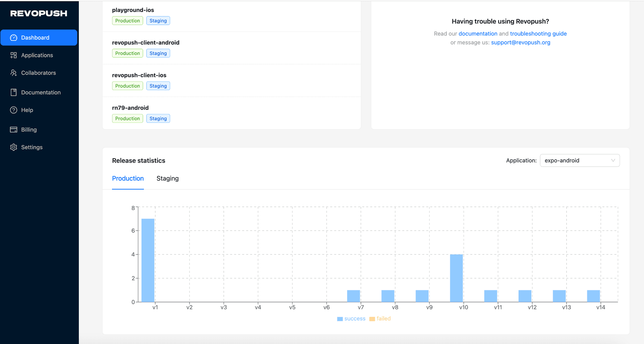Image resolution: width=644 pixels, height=344 pixels.
Task: Select the Production statistics tab
Action: (128, 179)
